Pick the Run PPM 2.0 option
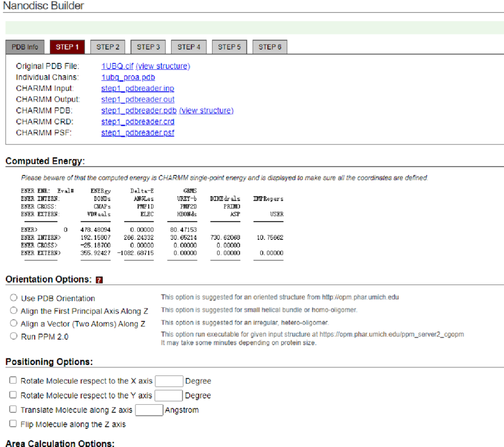This screenshot has width=504, height=447. click(x=13, y=336)
